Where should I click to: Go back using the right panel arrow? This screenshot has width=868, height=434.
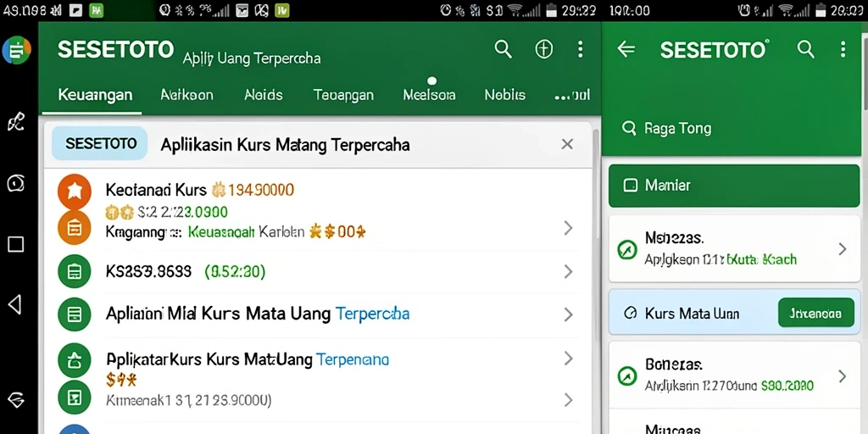coord(626,49)
